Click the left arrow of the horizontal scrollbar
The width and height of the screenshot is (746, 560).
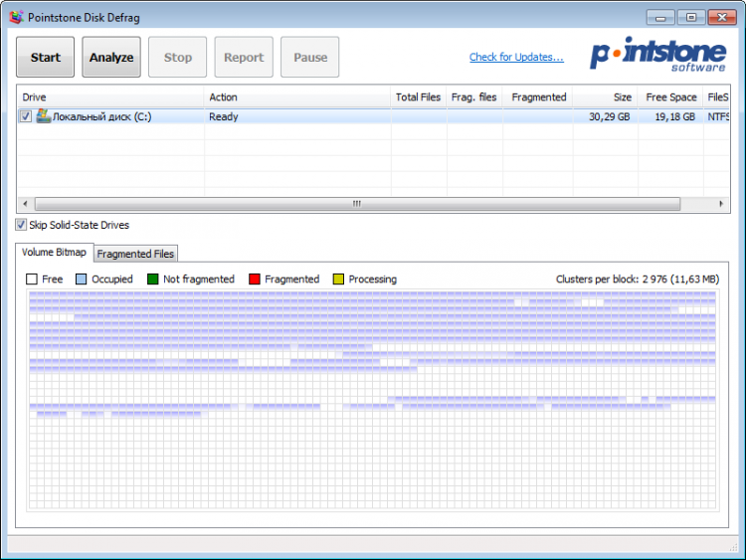point(25,204)
